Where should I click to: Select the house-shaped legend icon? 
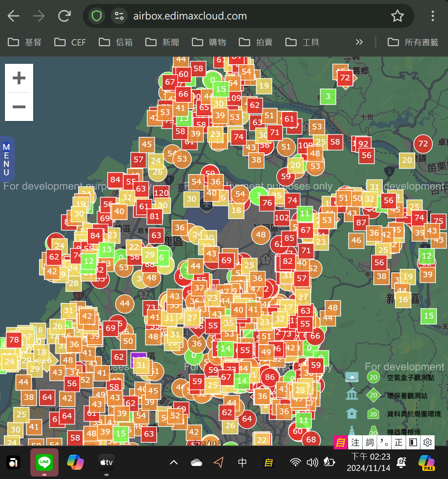(x=352, y=413)
